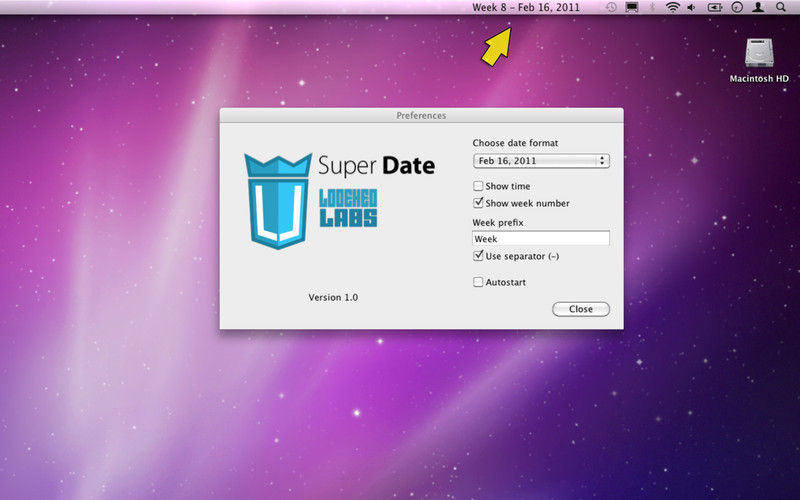
Task: Open the Choose date format dropdown
Action: 541,161
